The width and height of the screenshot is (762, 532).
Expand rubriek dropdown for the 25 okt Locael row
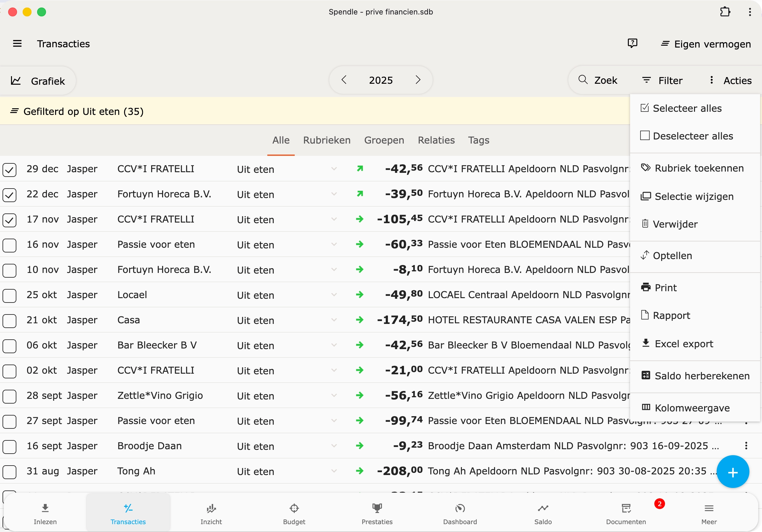coord(334,295)
